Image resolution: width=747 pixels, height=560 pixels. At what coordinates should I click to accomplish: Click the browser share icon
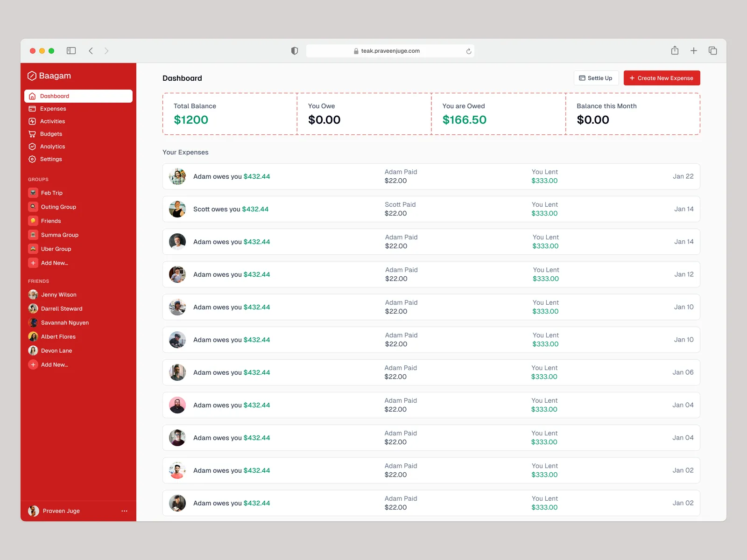point(675,50)
